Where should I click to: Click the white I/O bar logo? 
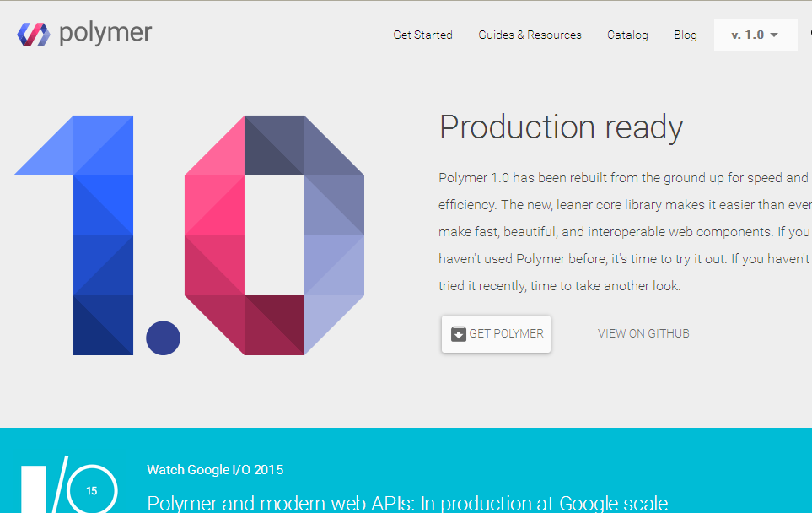click(x=34, y=489)
